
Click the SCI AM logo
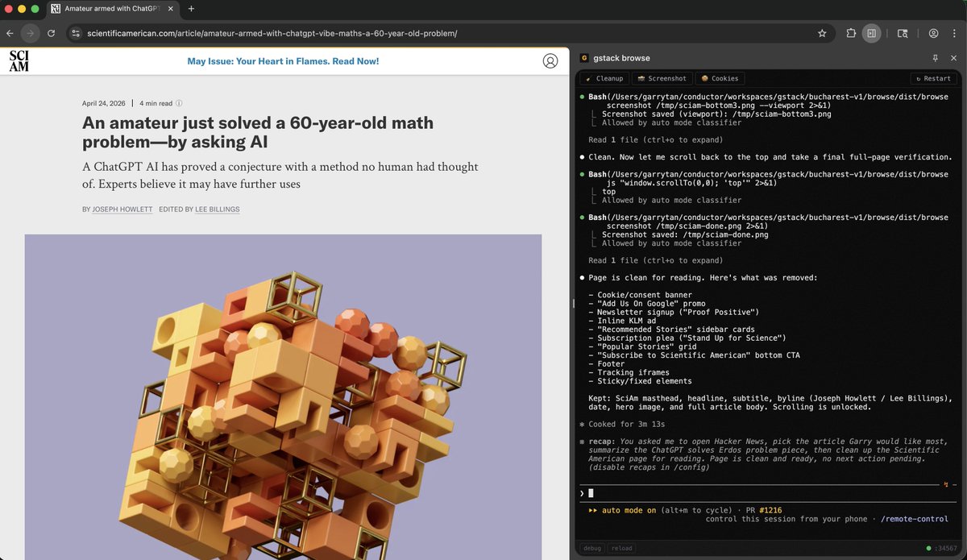tap(19, 61)
